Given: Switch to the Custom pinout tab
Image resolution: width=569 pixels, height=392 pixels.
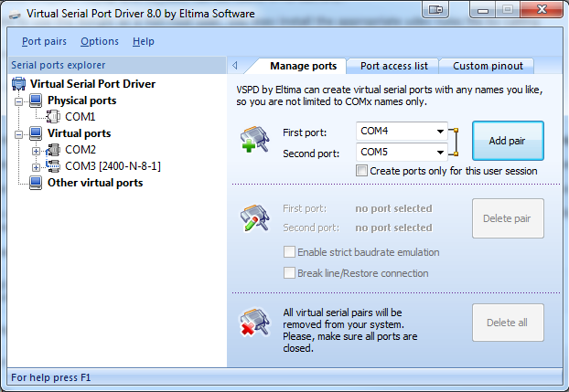Looking at the screenshot, I should pyautogui.click(x=488, y=66).
